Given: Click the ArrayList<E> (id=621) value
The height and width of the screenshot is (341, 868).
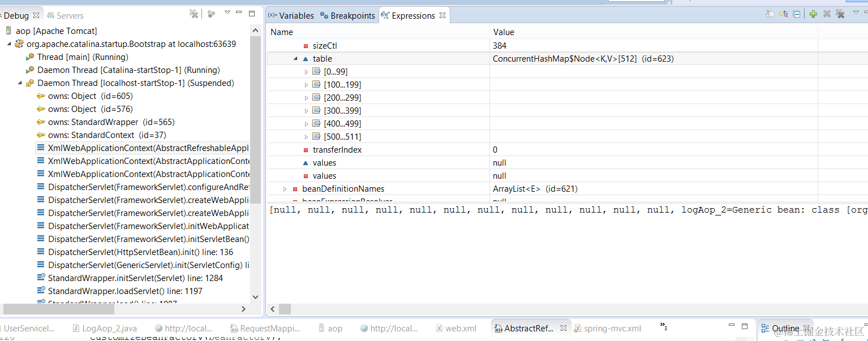Looking at the screenshot, I should pyautogui.click(x=535, y=189).
